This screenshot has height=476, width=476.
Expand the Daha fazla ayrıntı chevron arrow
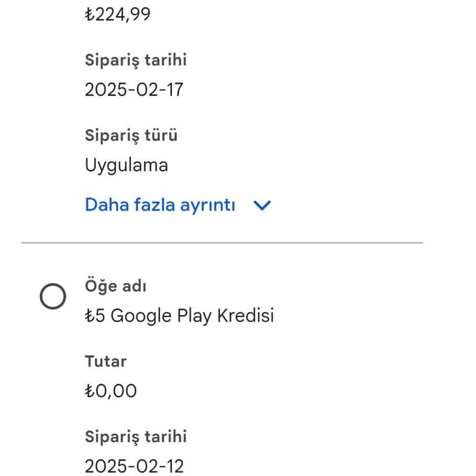click(x=263, y=206)
